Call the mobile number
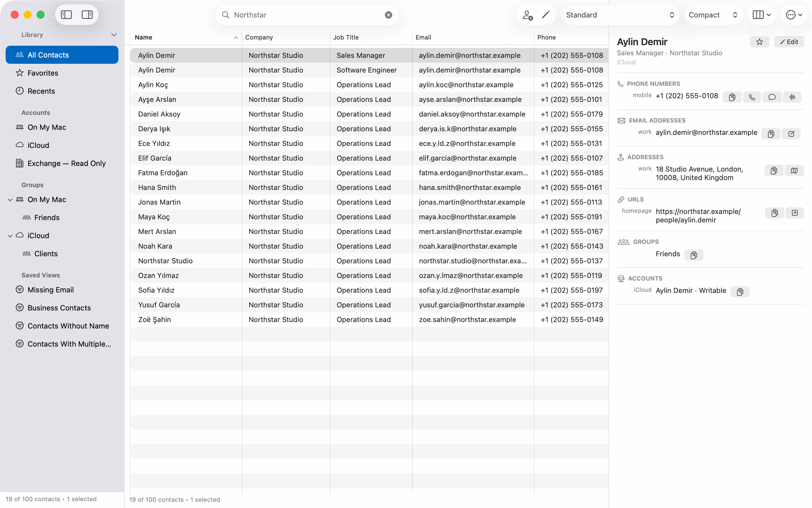The image size is (812, 508). point(752,97)
